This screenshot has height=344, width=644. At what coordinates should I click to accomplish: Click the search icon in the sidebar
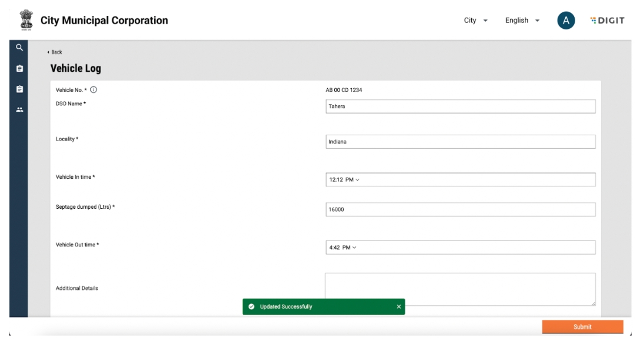[19, 48]
